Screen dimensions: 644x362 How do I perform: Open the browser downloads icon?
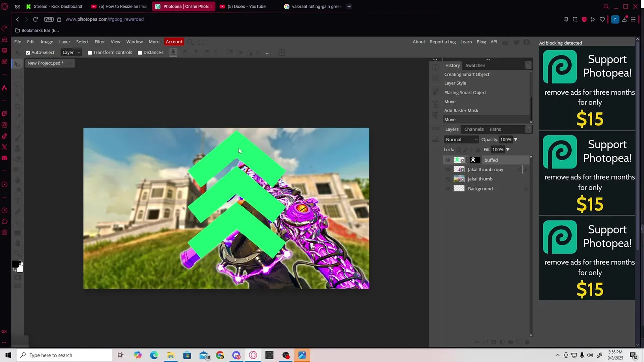coord(624,19)
